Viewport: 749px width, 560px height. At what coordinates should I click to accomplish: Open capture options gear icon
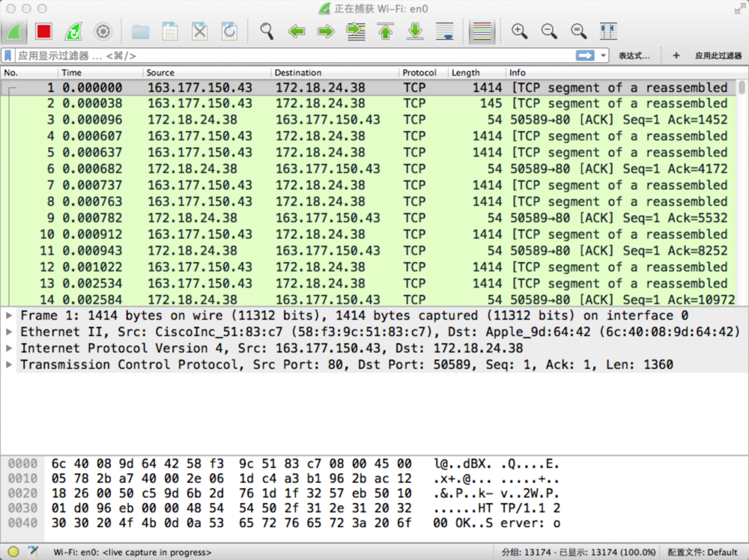click(x=103, y=31)
